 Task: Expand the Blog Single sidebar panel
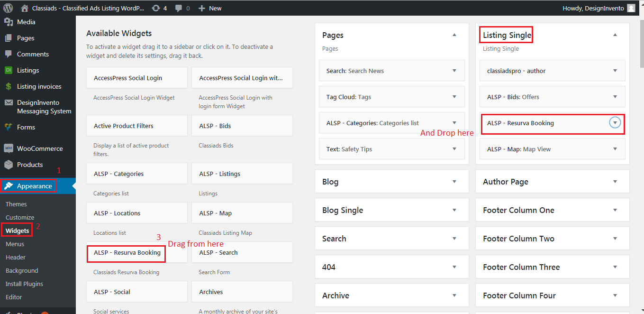(454, 210)
